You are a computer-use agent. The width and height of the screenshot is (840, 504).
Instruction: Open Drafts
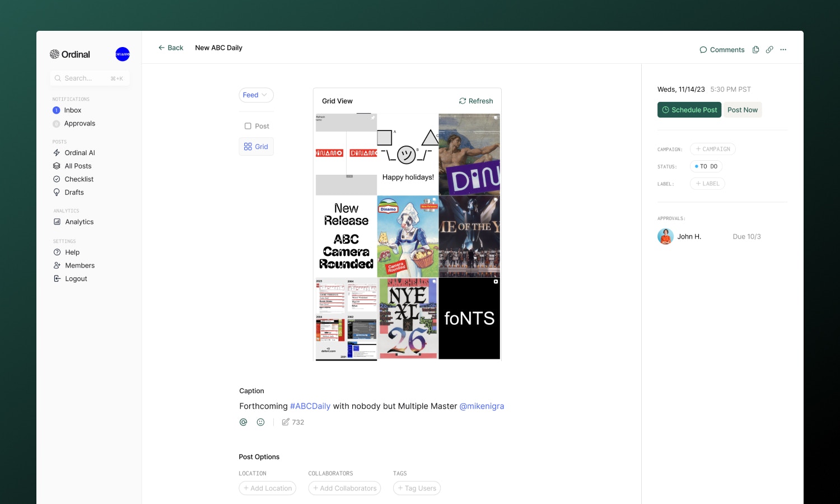click(74, 193)
